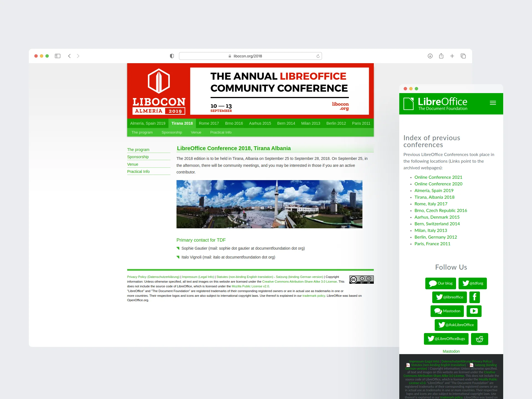Open Impressum (Legal Info) footer link in Safari

point(198,277)
